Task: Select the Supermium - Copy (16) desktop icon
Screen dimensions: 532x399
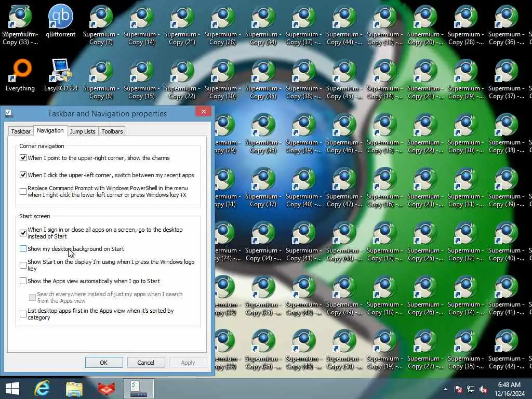Action: (x=385, y=187)
